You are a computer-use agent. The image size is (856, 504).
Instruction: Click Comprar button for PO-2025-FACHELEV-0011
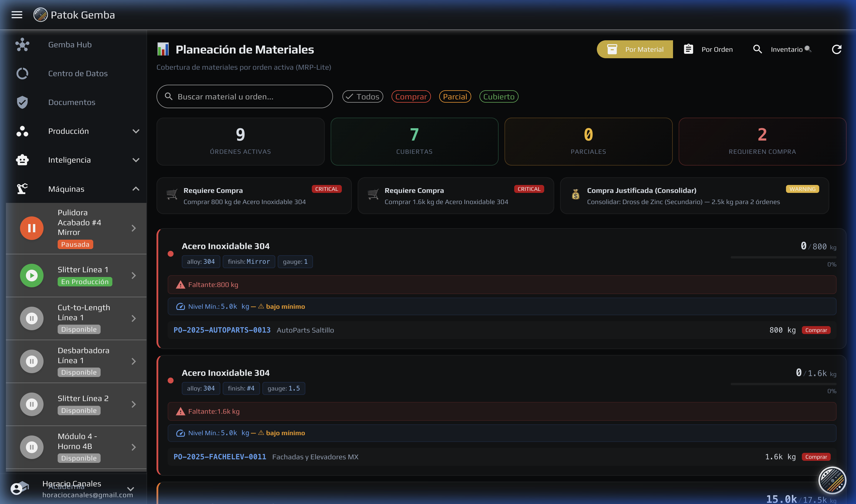[x=816, y=457]
